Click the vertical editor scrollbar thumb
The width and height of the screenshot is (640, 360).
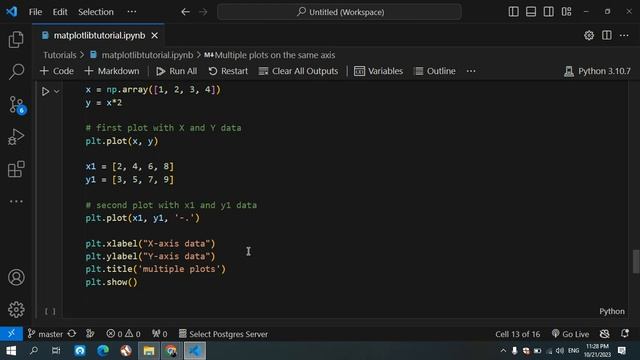pos(636,262)
